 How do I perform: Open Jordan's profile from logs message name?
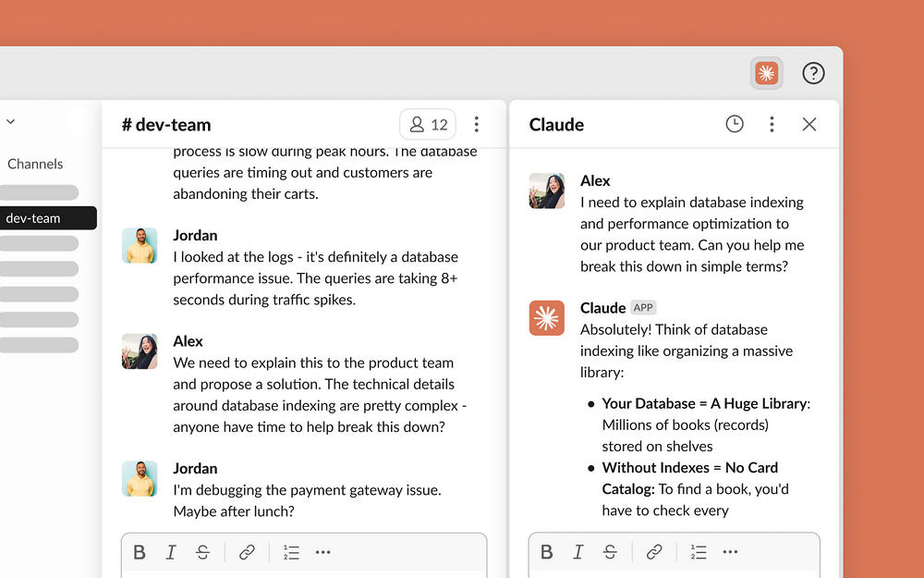tap(195, 235)
